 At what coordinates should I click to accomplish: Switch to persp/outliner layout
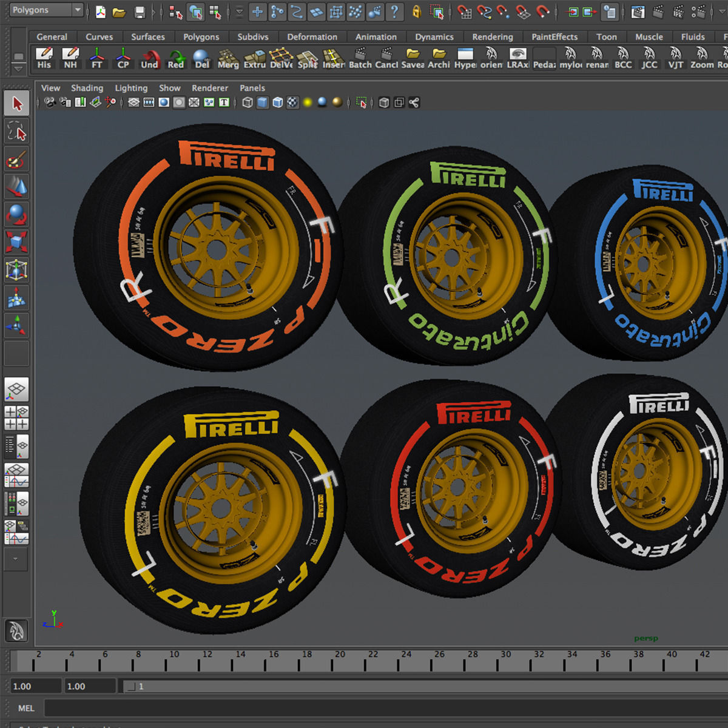[16, 447]
